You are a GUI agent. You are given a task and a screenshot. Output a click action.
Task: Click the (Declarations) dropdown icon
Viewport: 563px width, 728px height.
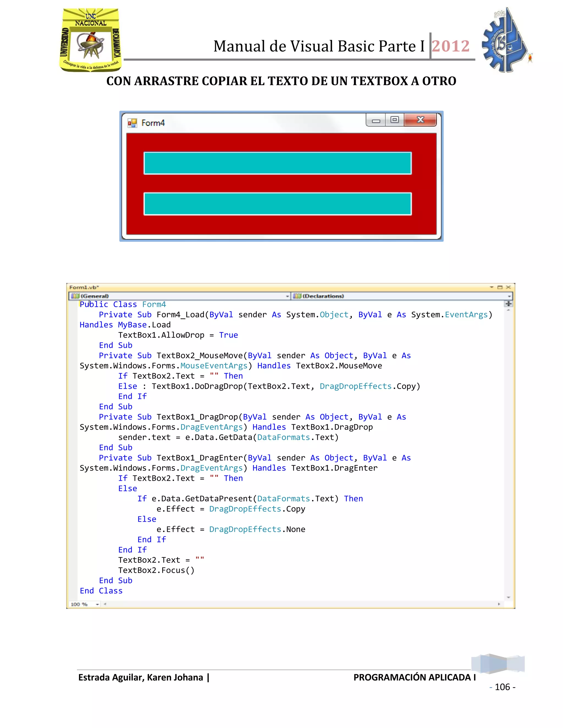pyautogui.click(x=297, y=296)
